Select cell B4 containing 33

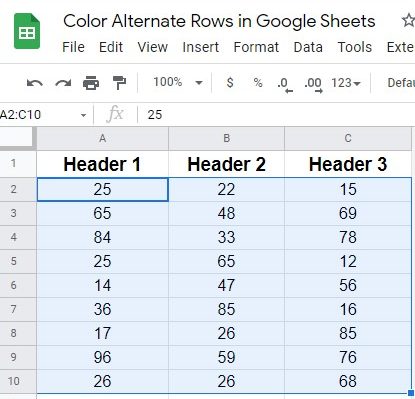pos(227,237)
